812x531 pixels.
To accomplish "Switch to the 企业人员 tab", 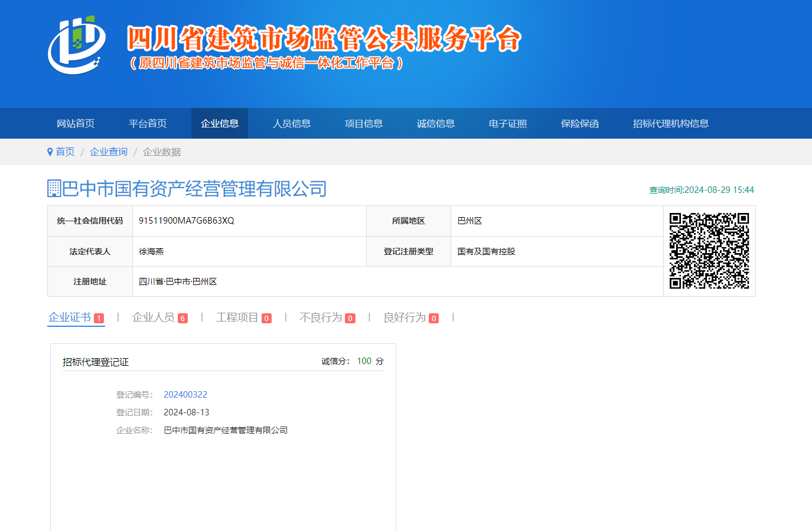I will coord(153,317).
